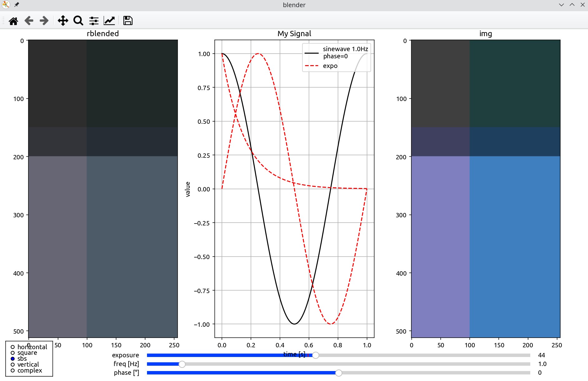Click the sinewave legend box
This screenshot has height=381, width=588.
click(x=336, y=57)
